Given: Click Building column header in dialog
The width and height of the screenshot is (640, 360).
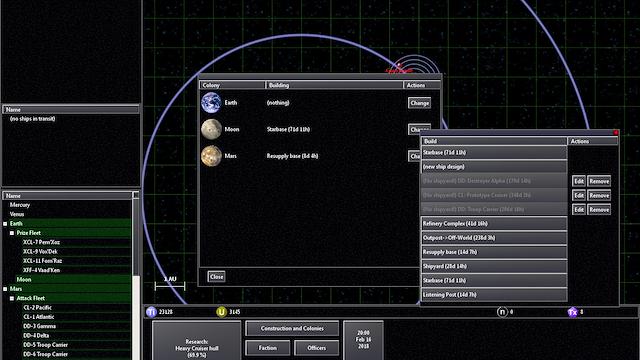Looking at the screenshot, I should [334, 85].
